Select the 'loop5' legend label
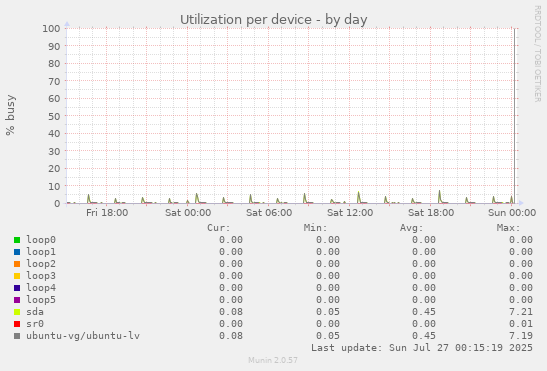The width and height of the screenshot is (547, 371). click(41, 299)
